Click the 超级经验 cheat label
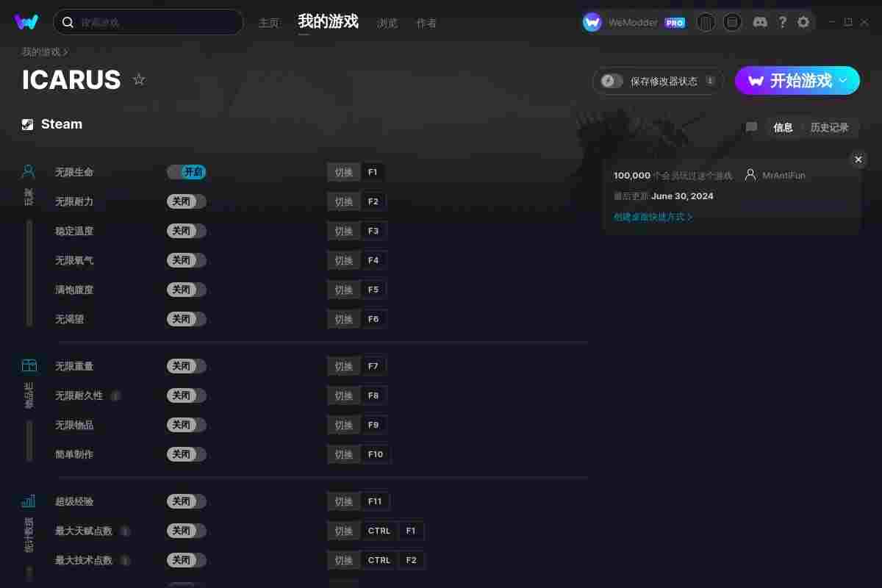This screenshot has width=882, height=588. pos(74,501)
